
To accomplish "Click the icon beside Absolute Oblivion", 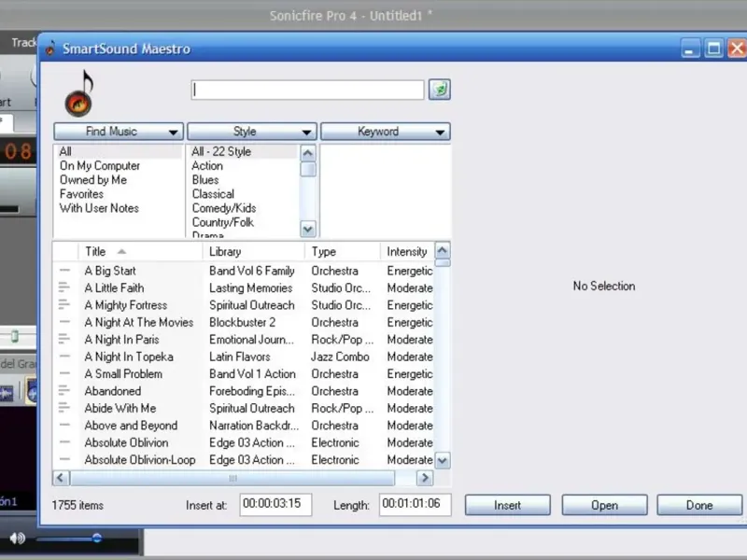I will pyautogui.click(x=64, y=441).
